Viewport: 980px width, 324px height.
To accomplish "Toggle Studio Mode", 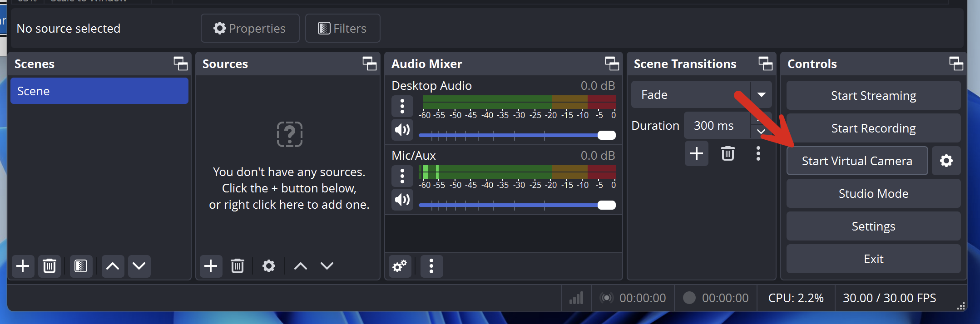I will tap(873, 194).
